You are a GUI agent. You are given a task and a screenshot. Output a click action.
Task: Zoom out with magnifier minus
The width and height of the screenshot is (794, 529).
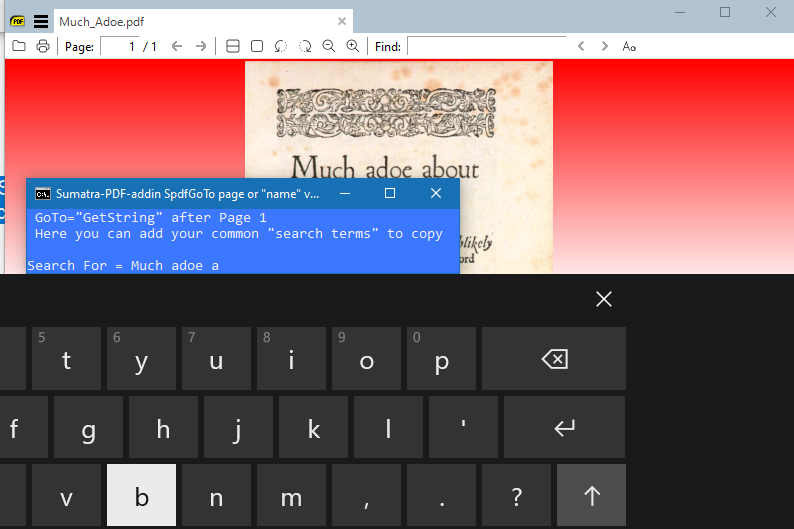[329, 46]
